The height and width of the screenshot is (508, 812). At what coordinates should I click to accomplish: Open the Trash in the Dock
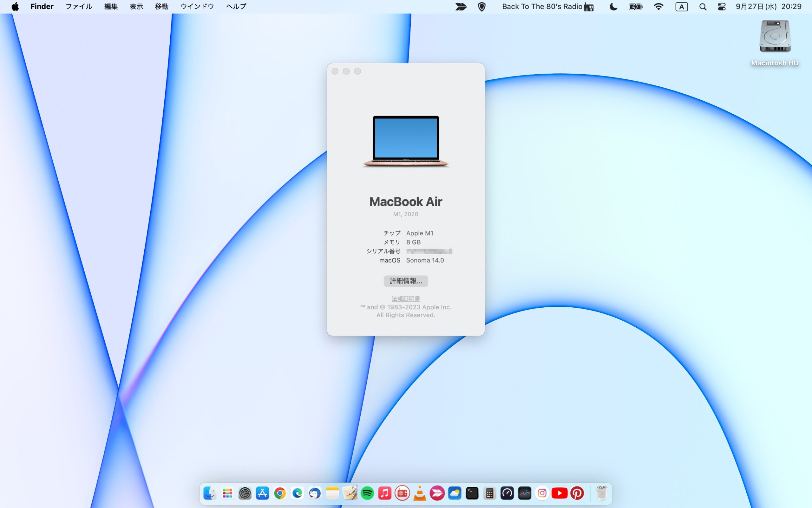602,493
